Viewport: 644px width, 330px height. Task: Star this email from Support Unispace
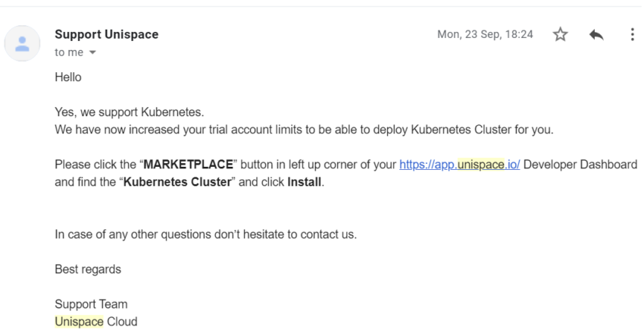pos(560,35)
